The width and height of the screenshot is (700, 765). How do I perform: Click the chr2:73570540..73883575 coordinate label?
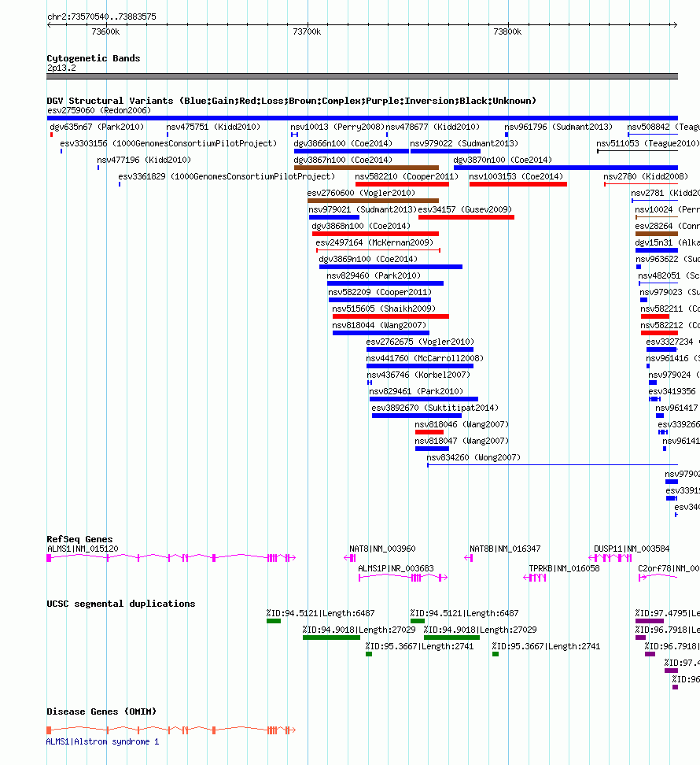102,17
